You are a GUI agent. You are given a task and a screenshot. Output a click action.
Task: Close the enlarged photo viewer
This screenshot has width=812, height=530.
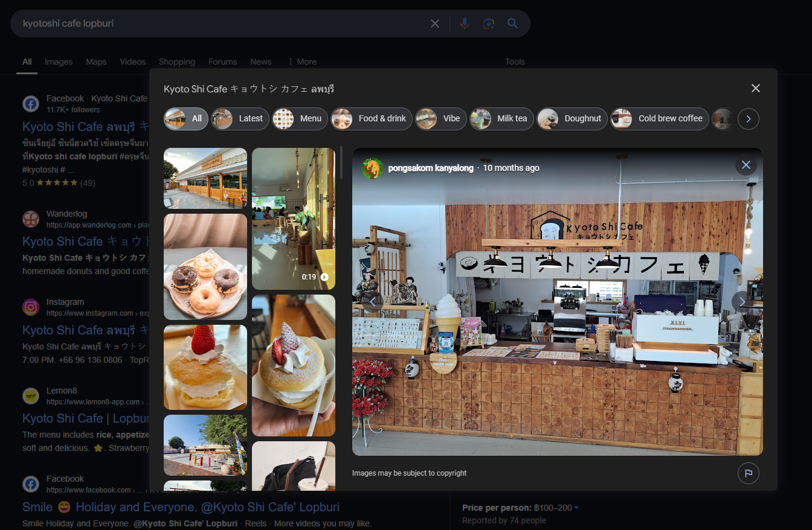(746, 165)
